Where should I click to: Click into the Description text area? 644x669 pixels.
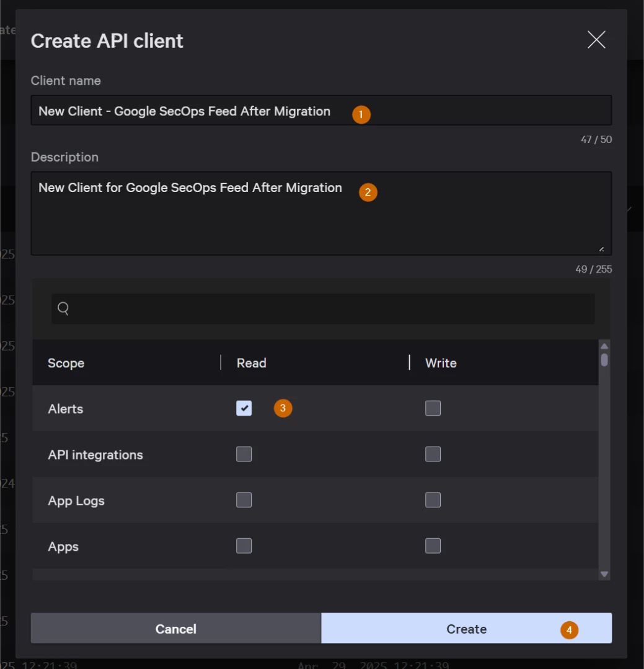(x=321, y=213)
